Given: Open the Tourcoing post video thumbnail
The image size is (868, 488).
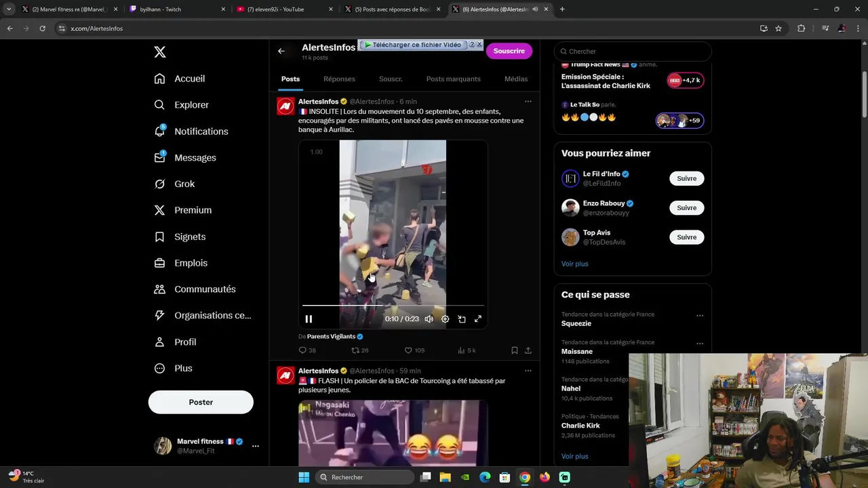Looking at the screenshot, I should pos(393,432).
